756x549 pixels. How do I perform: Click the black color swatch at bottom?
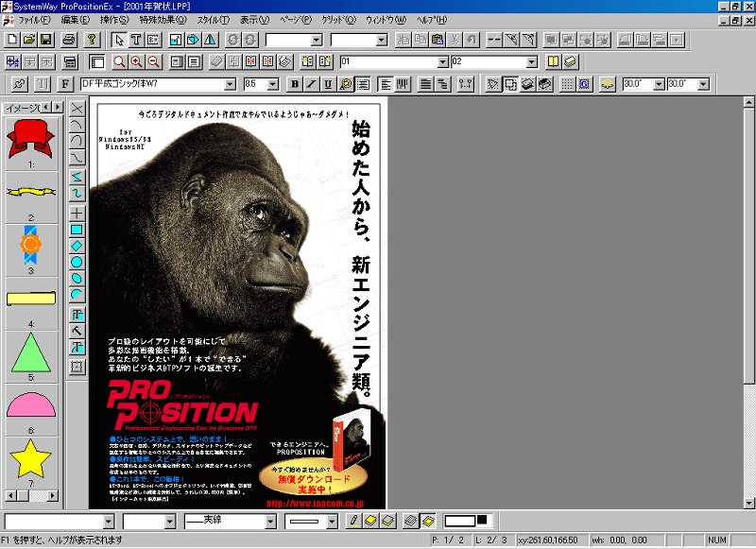(x=482, y=520)
